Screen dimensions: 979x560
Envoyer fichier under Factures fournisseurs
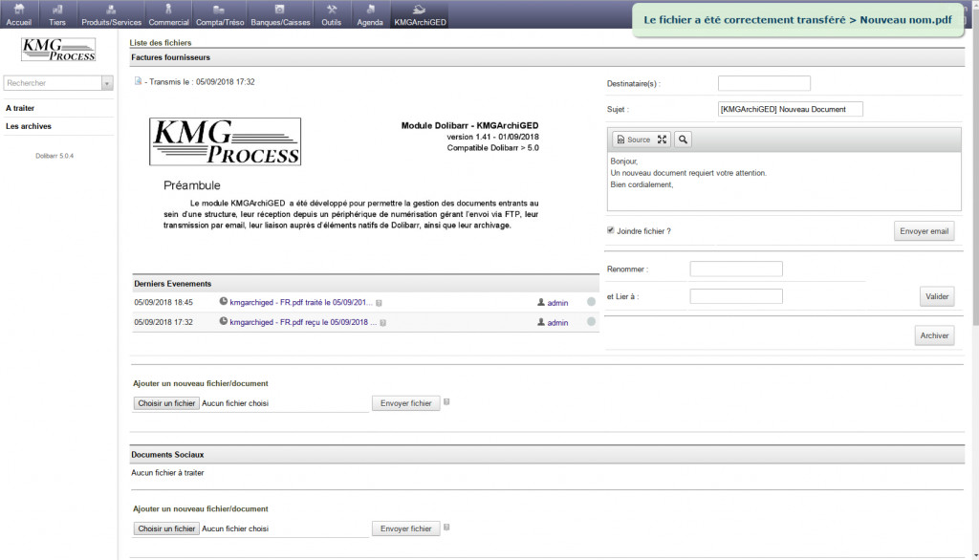(x=405, y=403)
